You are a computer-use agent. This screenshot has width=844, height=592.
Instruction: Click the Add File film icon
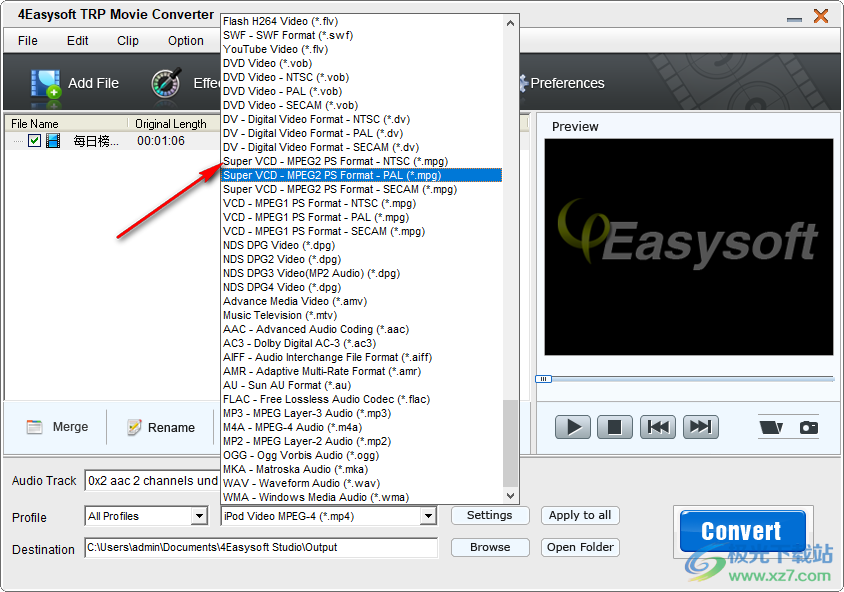point(45,84)
